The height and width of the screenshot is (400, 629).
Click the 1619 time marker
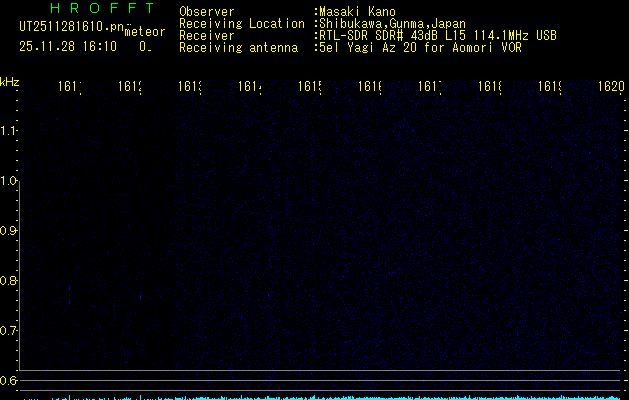550,86
